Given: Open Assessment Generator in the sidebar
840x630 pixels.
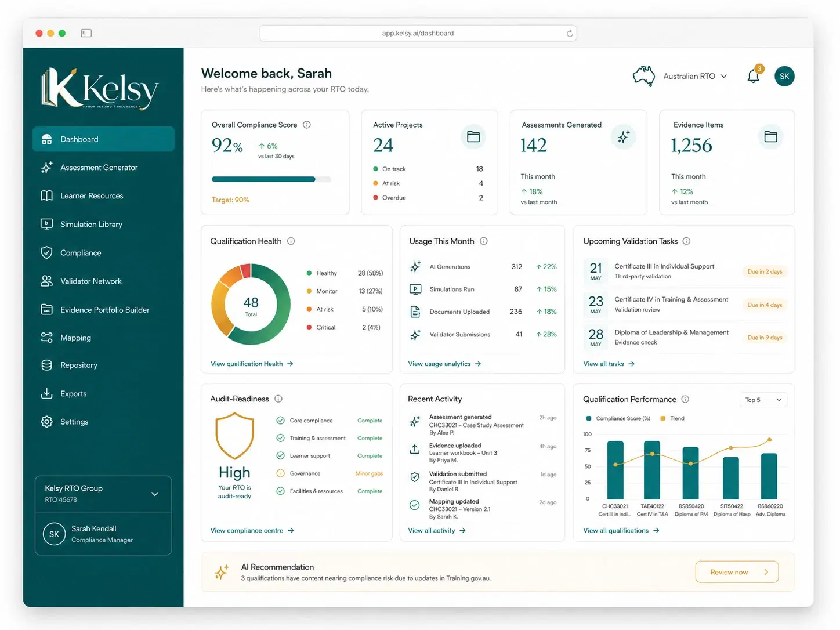Looking at the screenshot, I should coord(103,168).
